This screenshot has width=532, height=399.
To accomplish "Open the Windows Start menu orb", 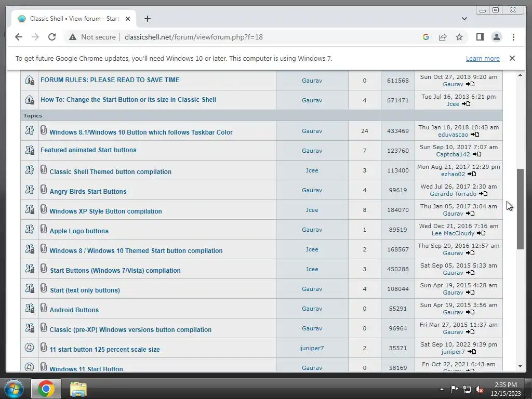I will [14, 389].
